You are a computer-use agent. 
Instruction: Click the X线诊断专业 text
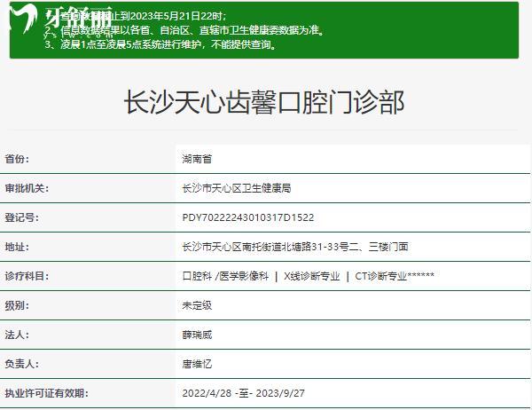pyautogui.click(x=312, y=276)
